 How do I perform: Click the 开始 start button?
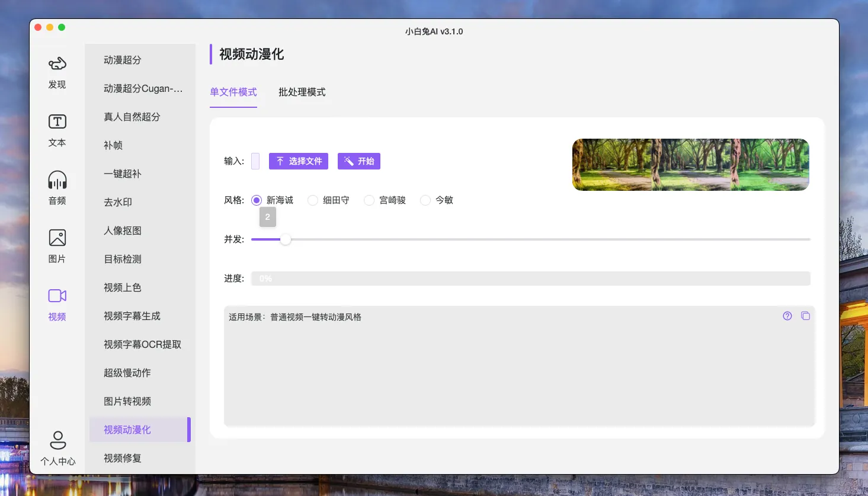(359, 161)
